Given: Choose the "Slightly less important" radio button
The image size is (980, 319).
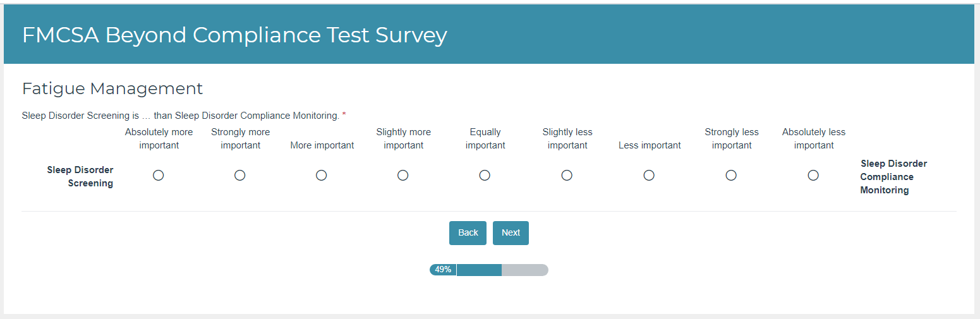Looking at the screenshot, I should click(567, 175).
